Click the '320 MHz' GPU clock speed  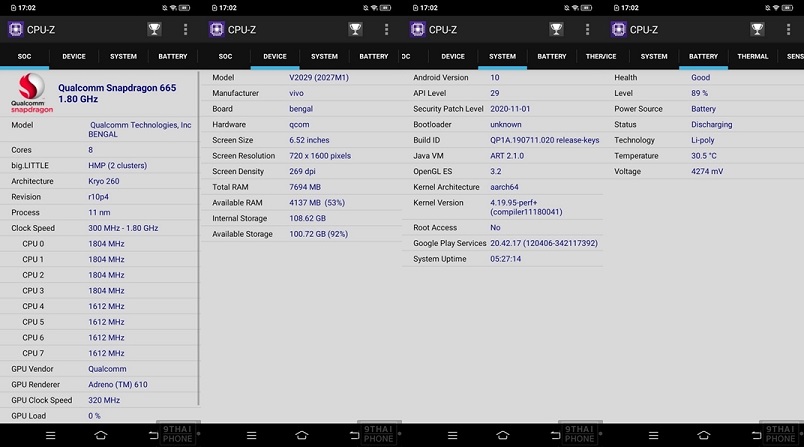(104, 400)
